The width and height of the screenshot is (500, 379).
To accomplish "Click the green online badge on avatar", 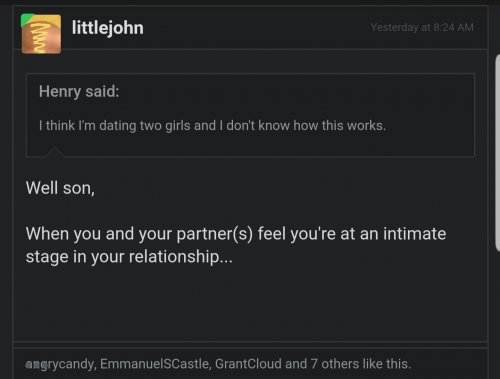I will coord(26,19).
